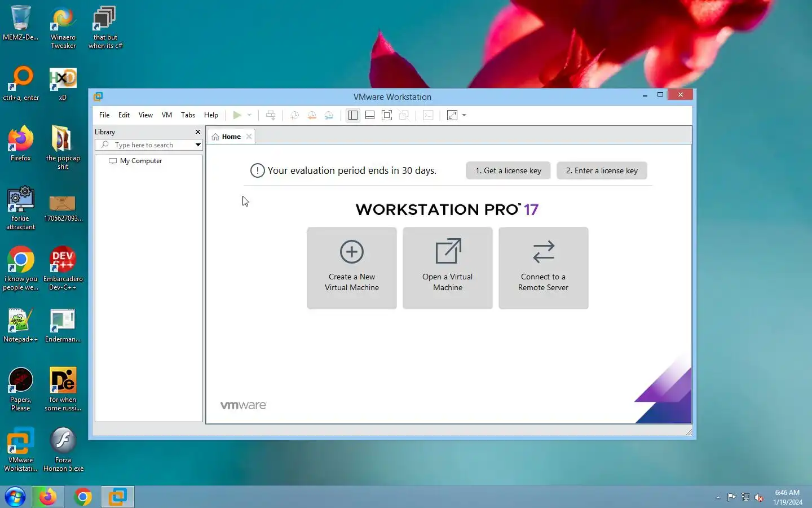This screenshot has width=812, height=508.
Task: Click the Firefox taskbar icon
Action: [x=47, y=497]
